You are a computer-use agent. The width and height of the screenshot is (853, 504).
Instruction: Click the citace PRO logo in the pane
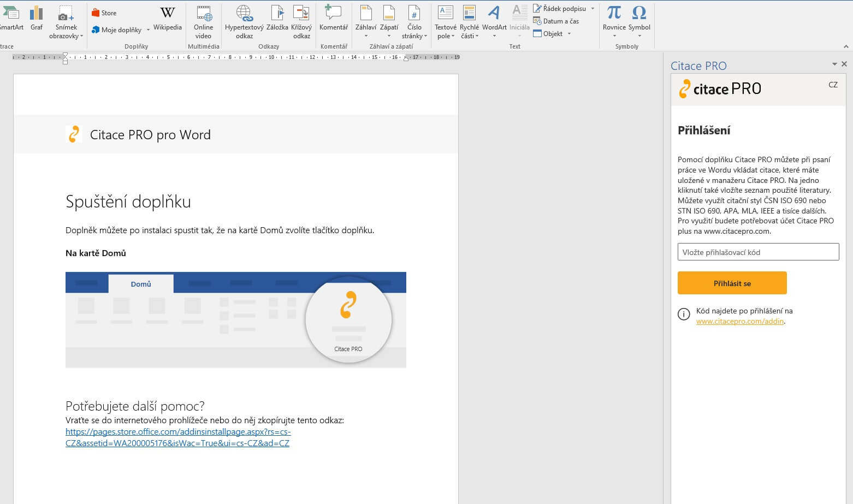click(720, 89)
